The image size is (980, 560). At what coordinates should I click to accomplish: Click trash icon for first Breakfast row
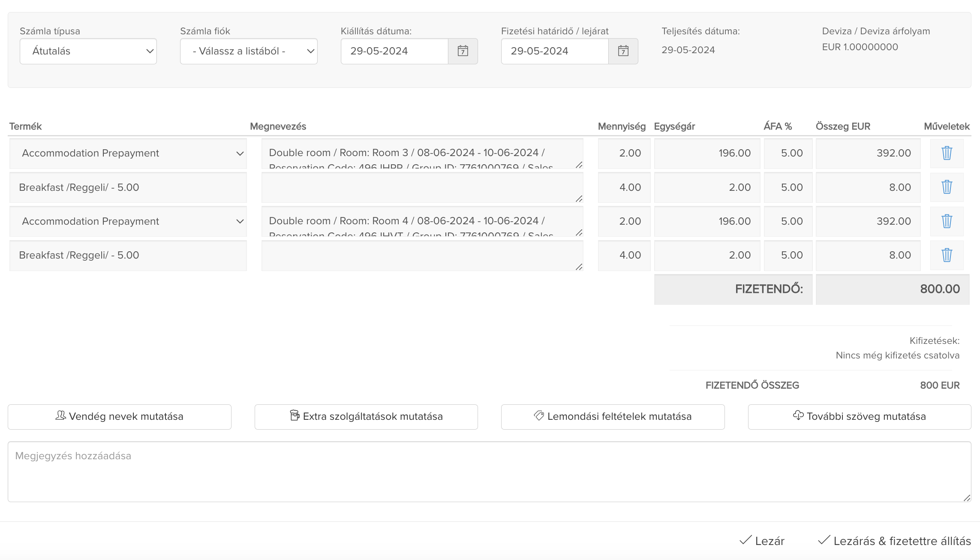click(x=947, y=187)
